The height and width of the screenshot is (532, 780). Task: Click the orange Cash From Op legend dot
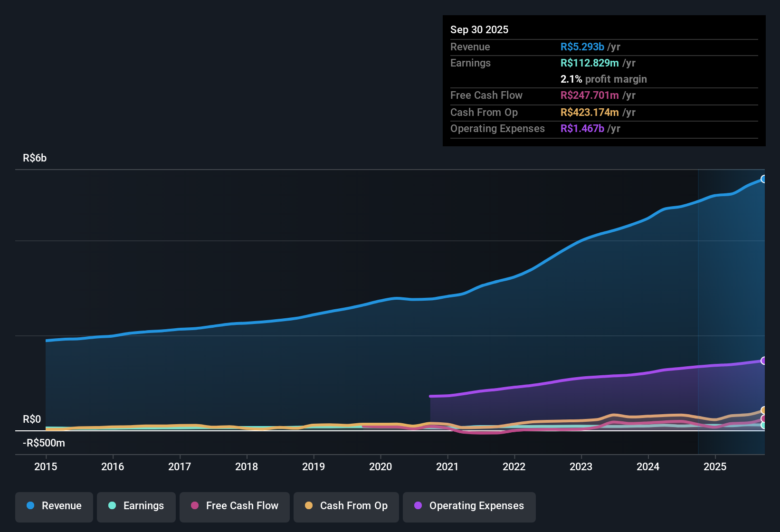[309, 506]
